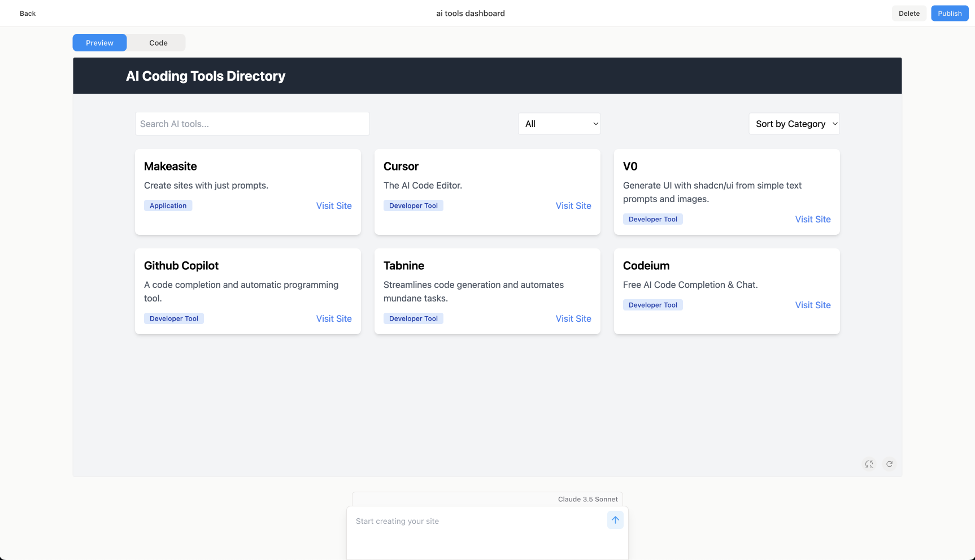Click the Github Copilot card title
975x560 pixels.
tap(181, 266)
